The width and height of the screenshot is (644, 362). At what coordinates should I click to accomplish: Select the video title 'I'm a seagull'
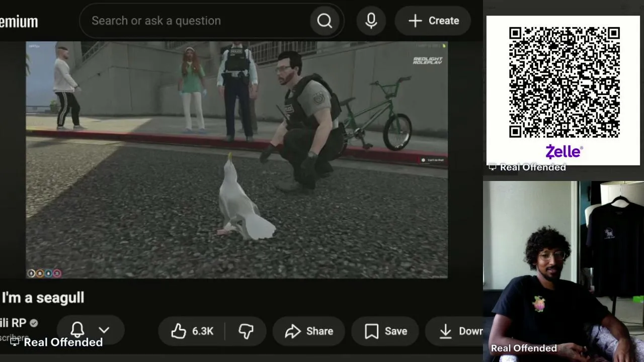(x=43, y=298)
